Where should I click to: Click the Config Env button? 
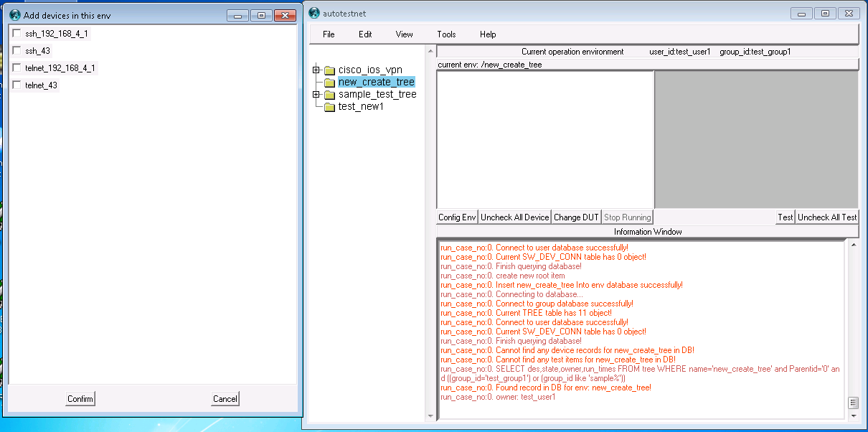pos(457,217)
